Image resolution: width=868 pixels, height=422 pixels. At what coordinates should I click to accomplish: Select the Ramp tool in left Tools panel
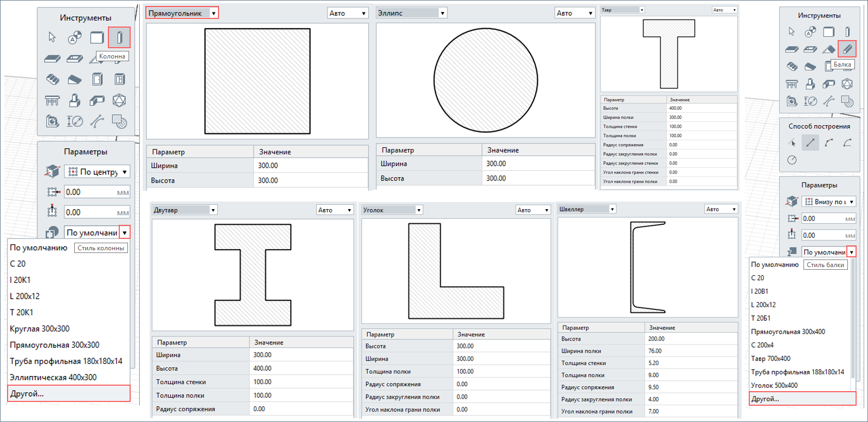[74, 80]
